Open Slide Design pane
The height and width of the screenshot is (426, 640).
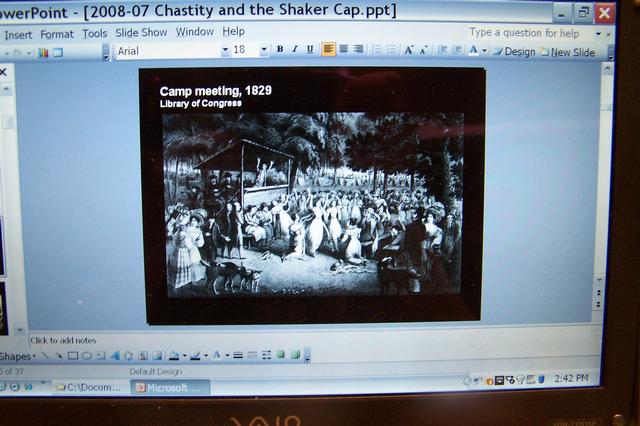514,51
